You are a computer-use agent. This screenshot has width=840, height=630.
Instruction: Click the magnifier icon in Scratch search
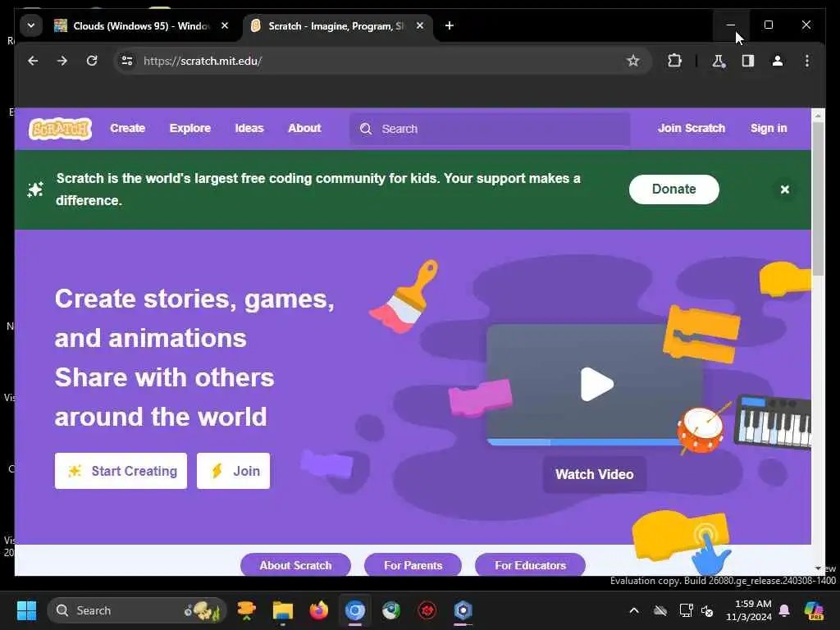point(366,129)
